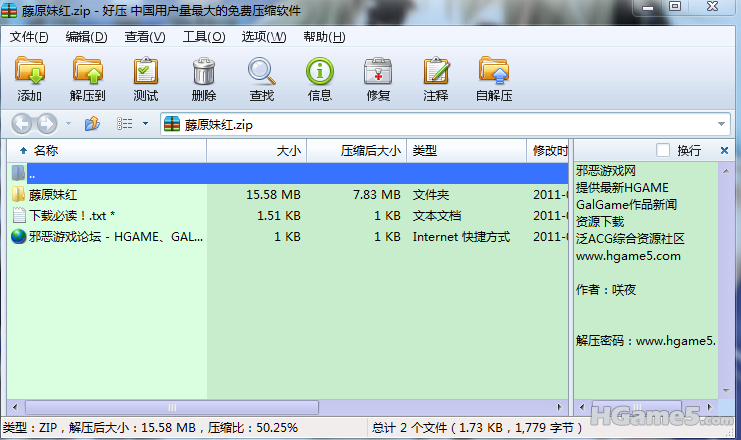The image size is (741, 440).
Task: Click the 修复 (Repair) toolbar icon
Action: (x=378, y=78)
